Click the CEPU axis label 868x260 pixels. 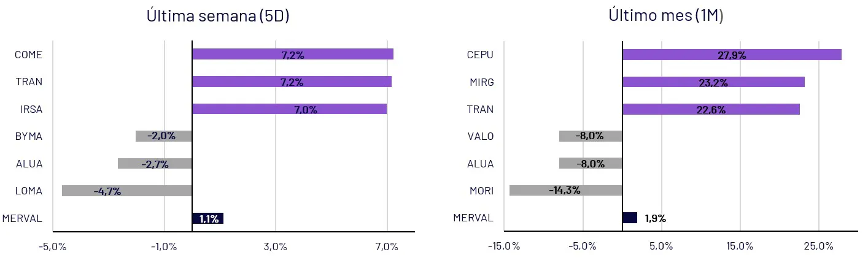480,55
